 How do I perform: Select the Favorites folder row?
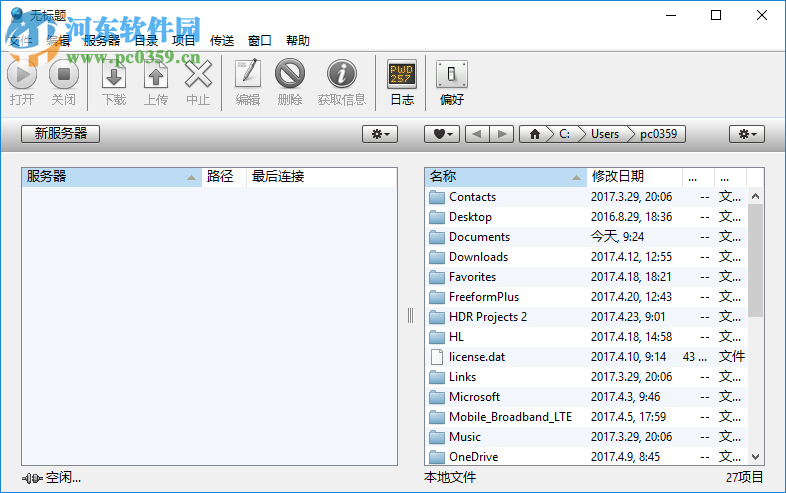point(586,277)
